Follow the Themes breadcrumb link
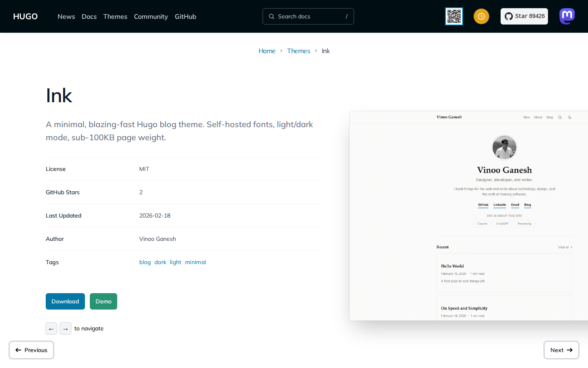 click(298, 51)
